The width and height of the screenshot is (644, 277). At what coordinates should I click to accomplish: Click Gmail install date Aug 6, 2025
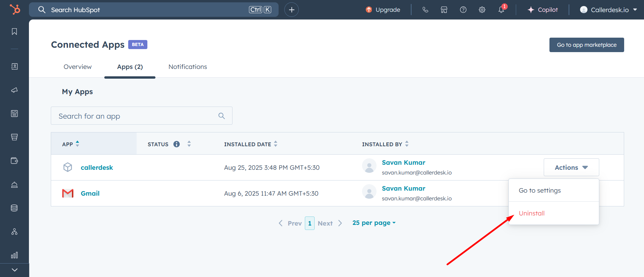pyautogui.click(x=271, y=193)
